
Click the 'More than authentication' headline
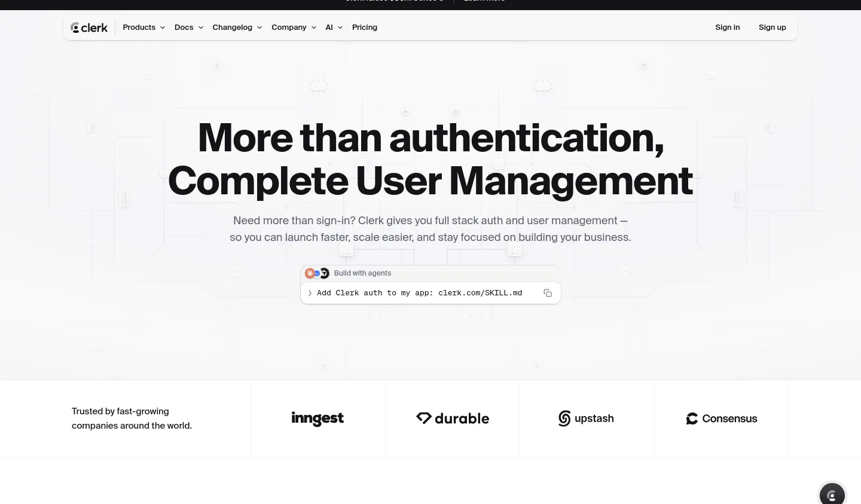[x=430, y=138]
